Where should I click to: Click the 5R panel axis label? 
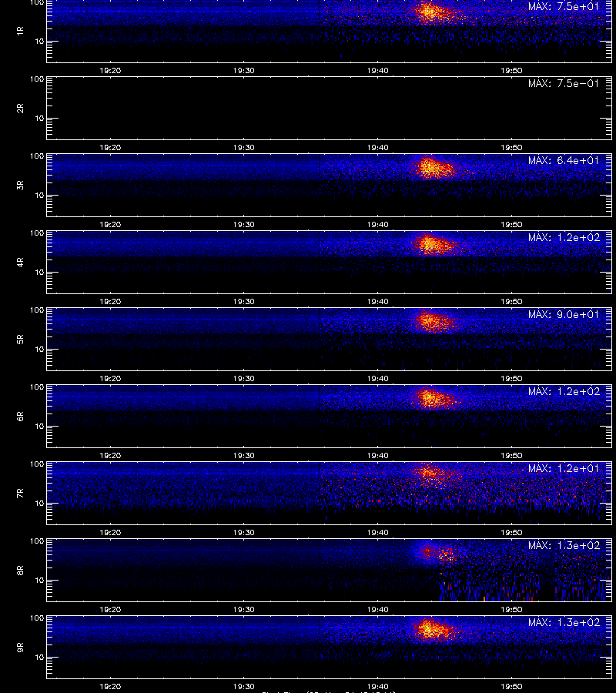(x=20, y=340)
